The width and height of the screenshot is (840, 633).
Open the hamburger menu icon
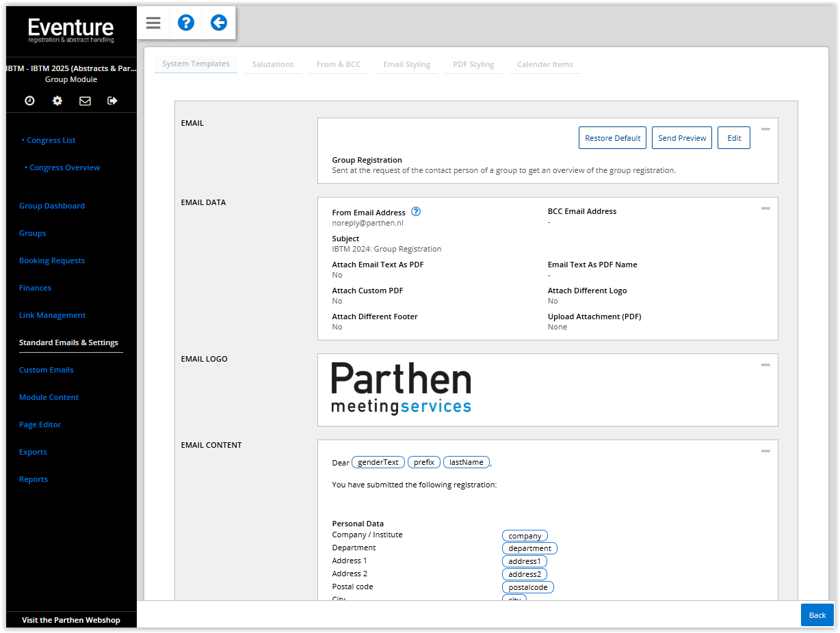pos(153,23)
